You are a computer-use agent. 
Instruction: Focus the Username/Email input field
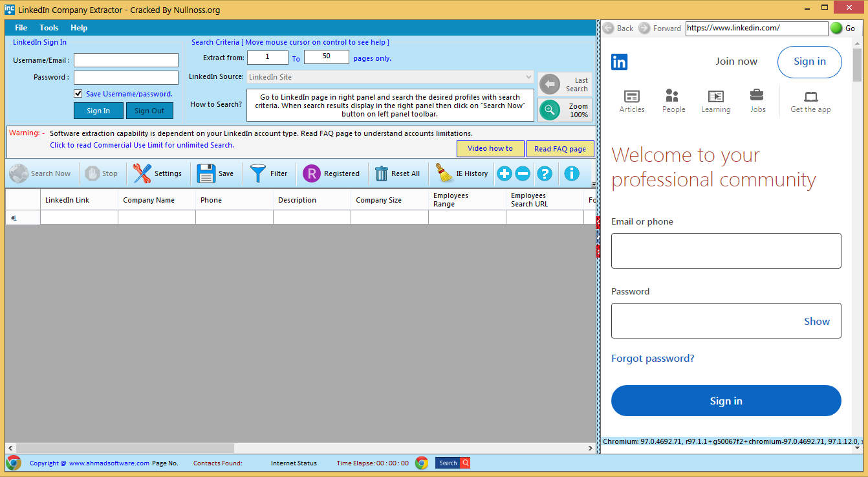pos(126,60)
